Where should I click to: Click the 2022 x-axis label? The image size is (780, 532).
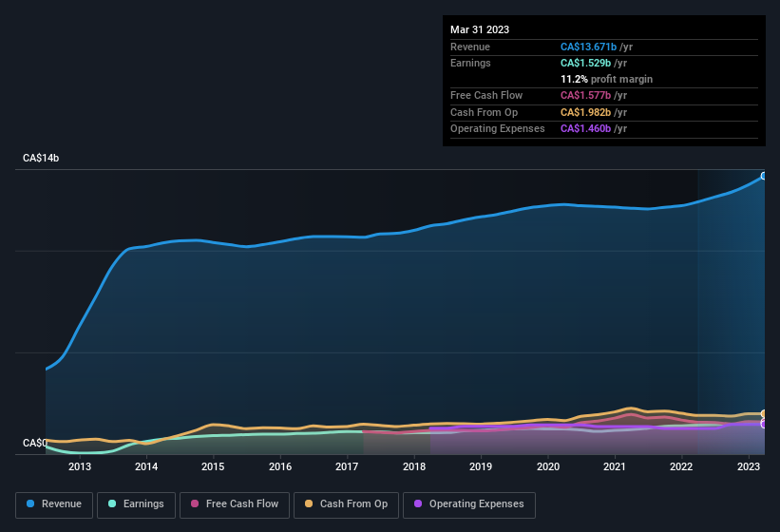681,466
